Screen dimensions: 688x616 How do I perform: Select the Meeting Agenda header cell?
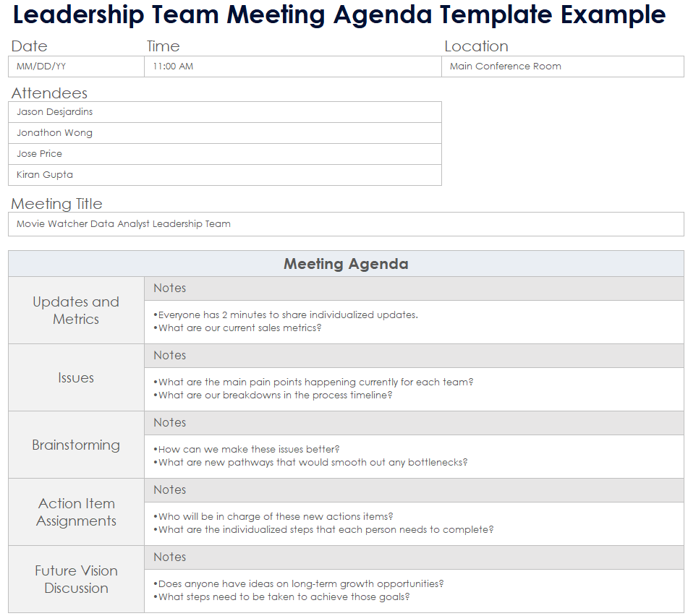pyautogui.click(x=346, y=264)
